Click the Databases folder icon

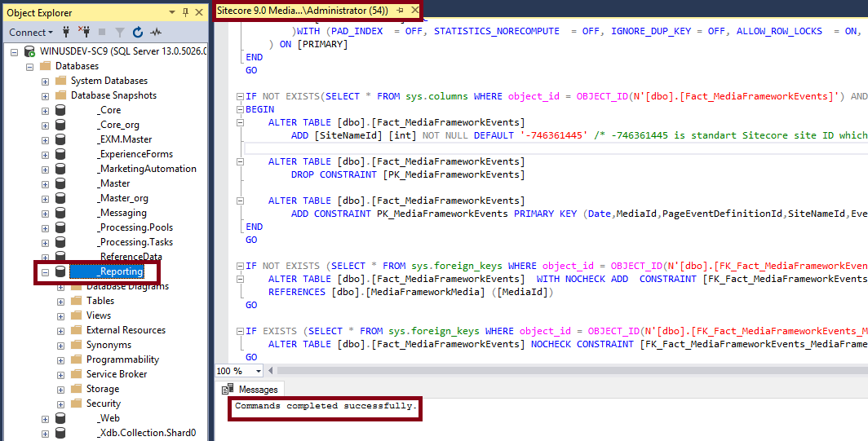46,66
